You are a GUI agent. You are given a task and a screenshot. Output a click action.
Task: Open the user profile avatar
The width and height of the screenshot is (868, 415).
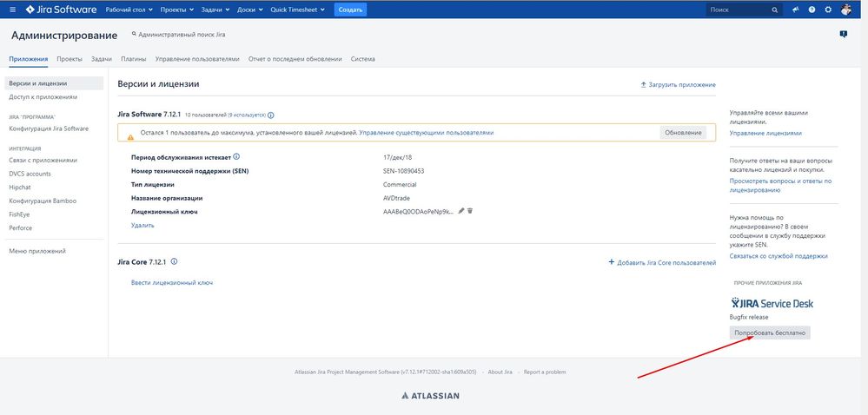pyautogui.click(x=846, y=10)
